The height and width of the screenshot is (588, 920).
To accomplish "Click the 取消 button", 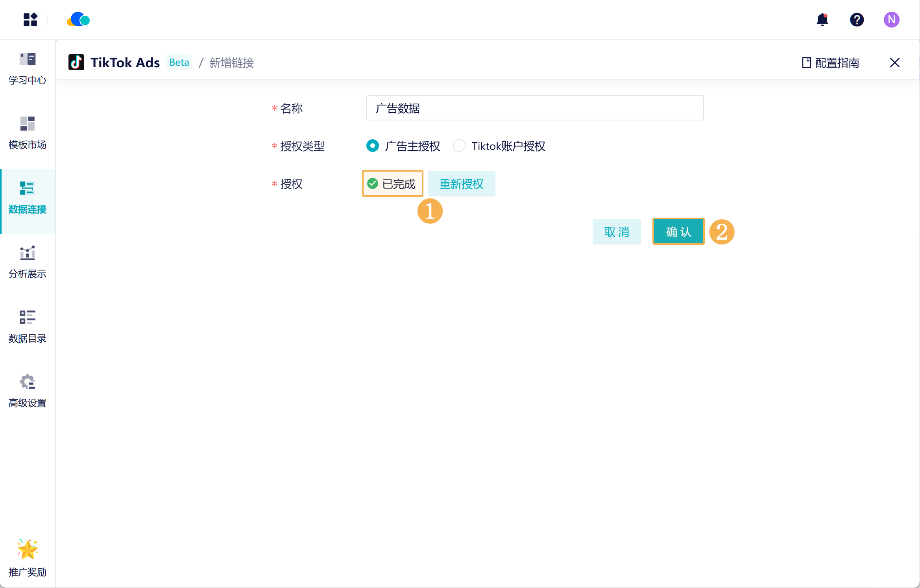I will coord(616,232).
